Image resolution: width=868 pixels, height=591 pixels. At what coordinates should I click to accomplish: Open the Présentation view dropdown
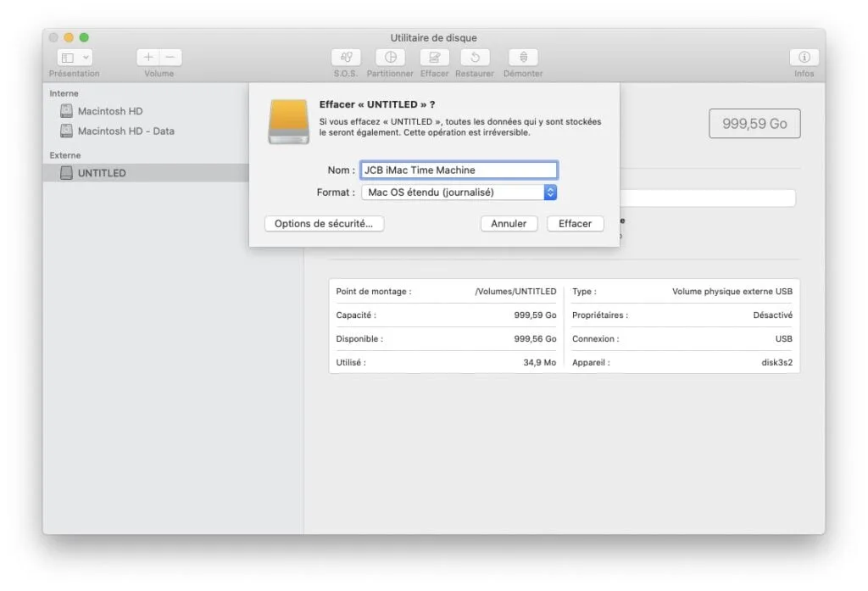click(x=75, y=58)
